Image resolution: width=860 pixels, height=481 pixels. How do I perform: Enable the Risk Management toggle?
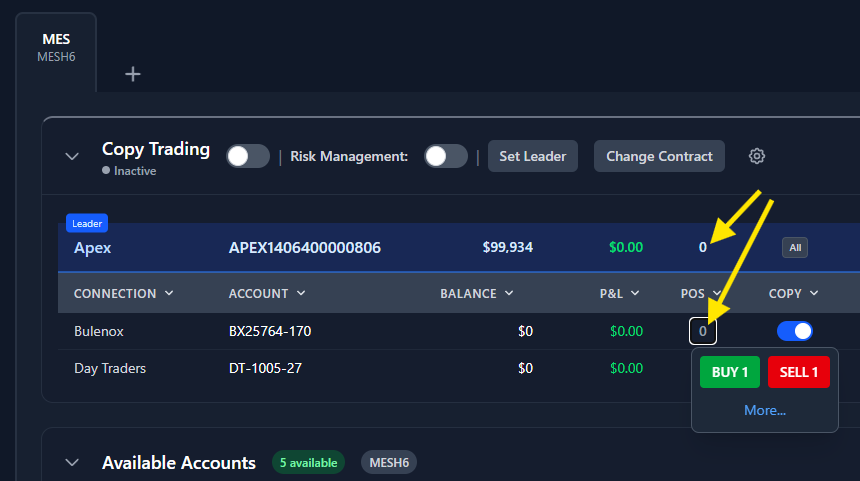445,156
